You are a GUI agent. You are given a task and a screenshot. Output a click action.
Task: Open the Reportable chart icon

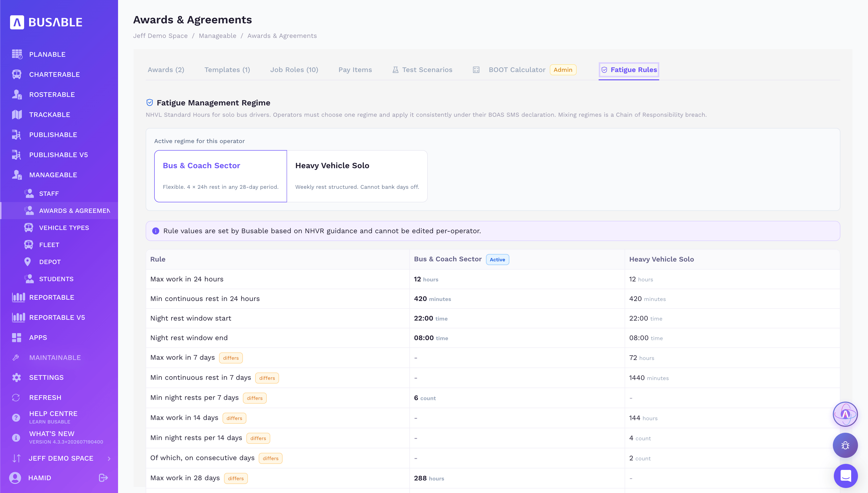(x=18, y=297)
